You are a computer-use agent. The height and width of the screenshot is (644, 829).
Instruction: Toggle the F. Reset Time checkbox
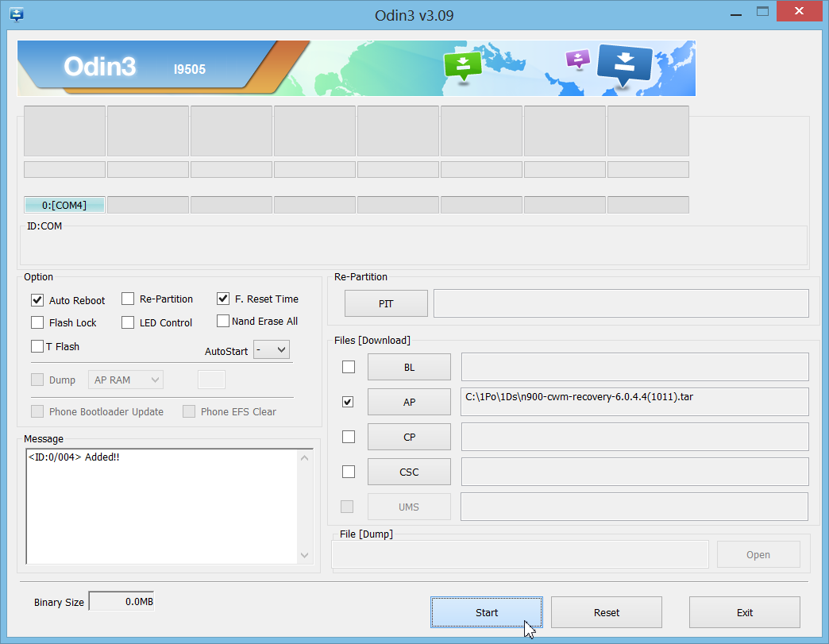tap(223, 299)
